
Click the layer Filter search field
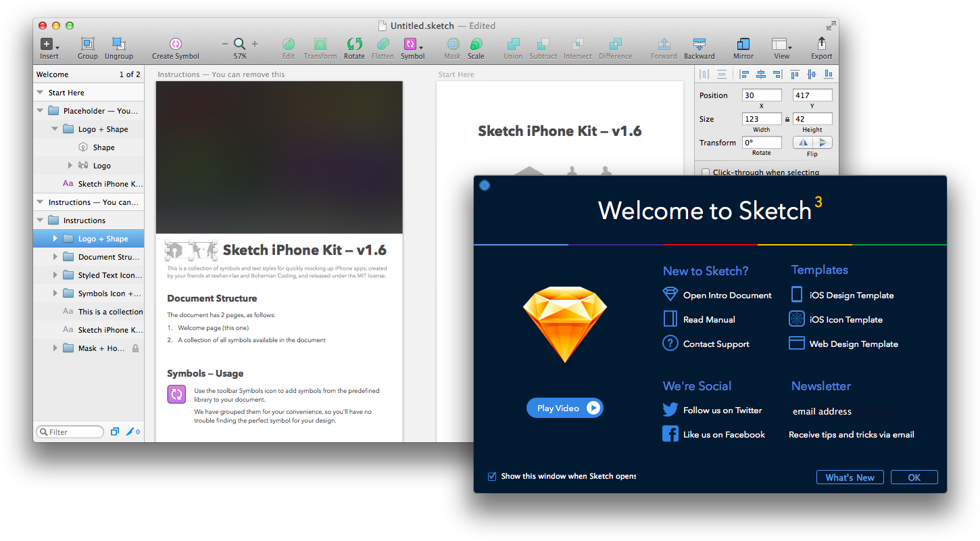pos(70,431)
